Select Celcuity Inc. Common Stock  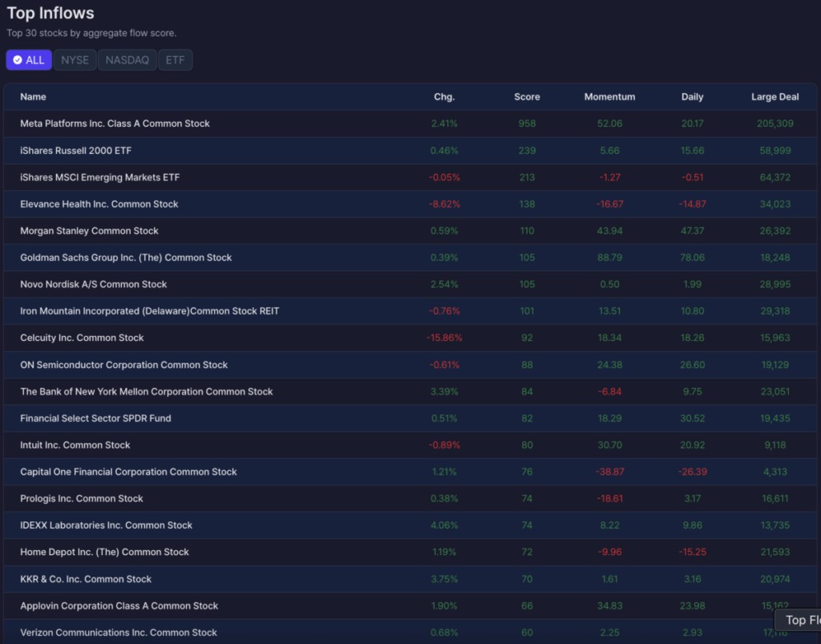(410, 338)
